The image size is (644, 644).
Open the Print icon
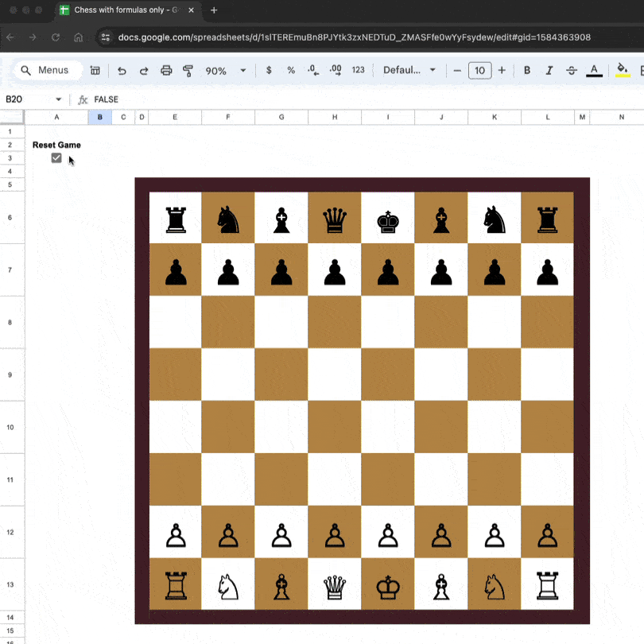click(x=166, y=70)
